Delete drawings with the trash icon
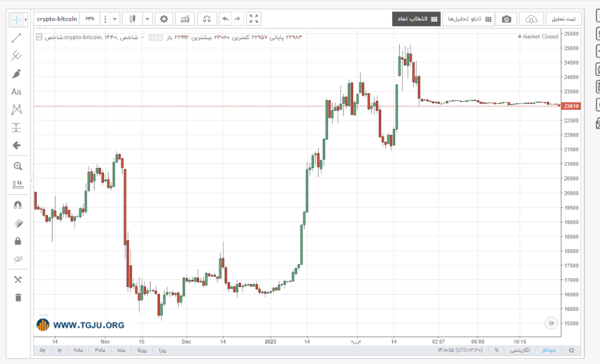 coord(18,297)
